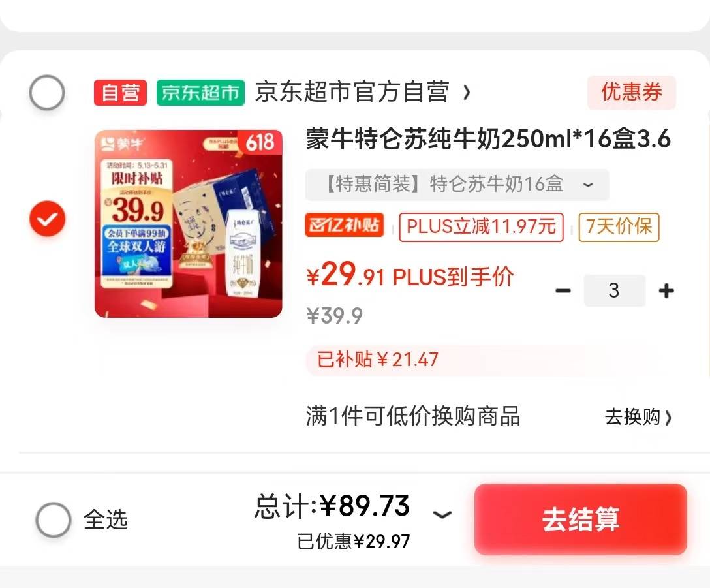This screenshot has height=588, width=710.
Task: Open the 蒙牛特仑苏纯牛奶 product title
Action: pyautogui.click(x=487, y=139)
